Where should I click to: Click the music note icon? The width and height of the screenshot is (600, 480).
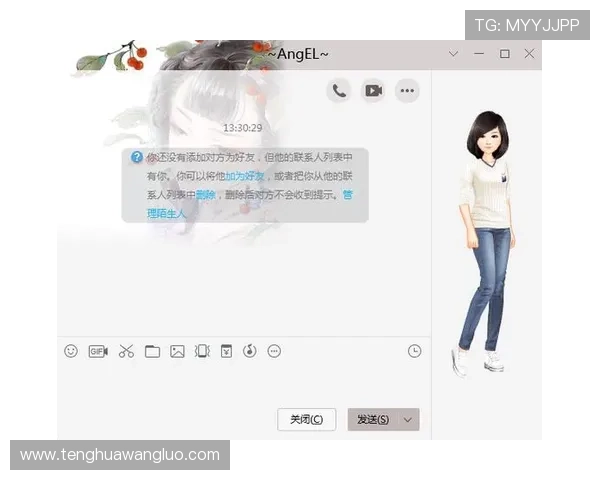click(x=250, y=351)
